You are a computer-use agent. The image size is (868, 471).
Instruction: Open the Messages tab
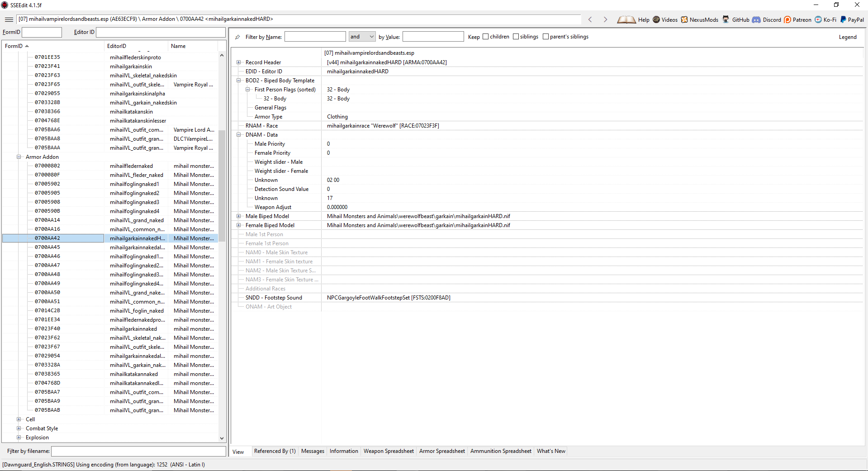pyautogui.click(x=312, y=451)
